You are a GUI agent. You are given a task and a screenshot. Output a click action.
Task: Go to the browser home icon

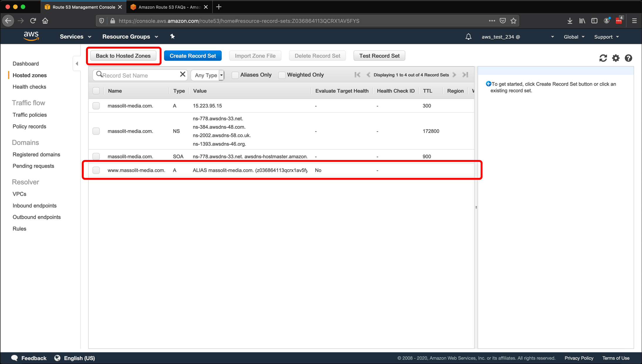pyautogui.click(x=45, y=21)
